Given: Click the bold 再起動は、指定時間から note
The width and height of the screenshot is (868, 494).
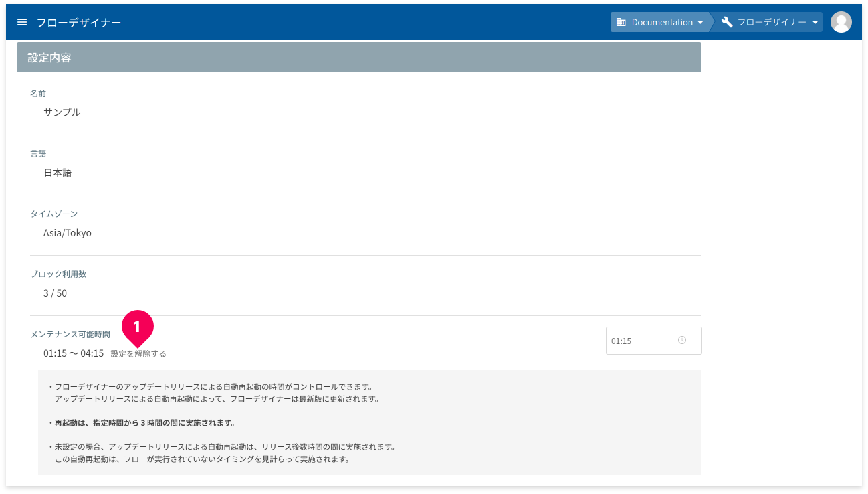Looking at the screenshot, I should pos(142,423).
